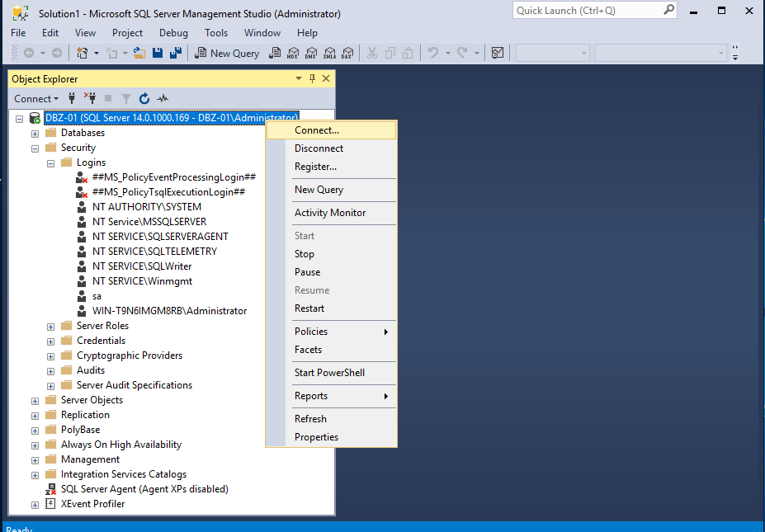Open the Edit menu
Viewport: 765px width, 532px height.
tap(50, 33)
